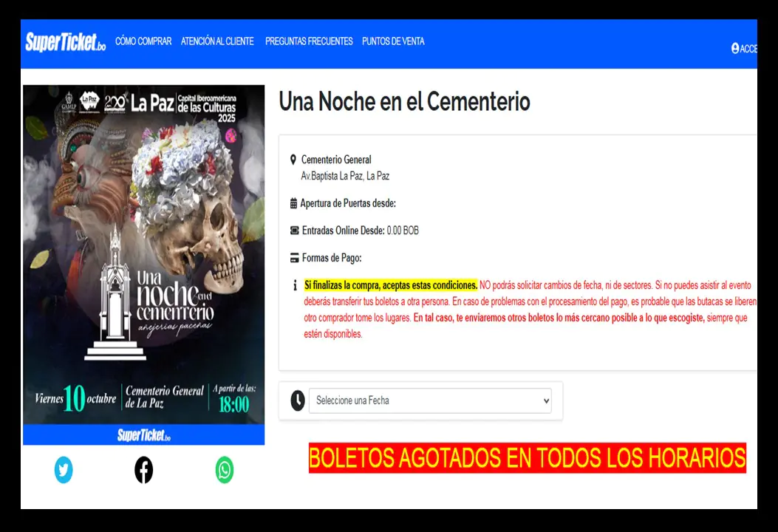This screenshot has width=778, height=532.
Task: Click the address Av.Baptista La Paz, La Paz
Action: (345, 176)
